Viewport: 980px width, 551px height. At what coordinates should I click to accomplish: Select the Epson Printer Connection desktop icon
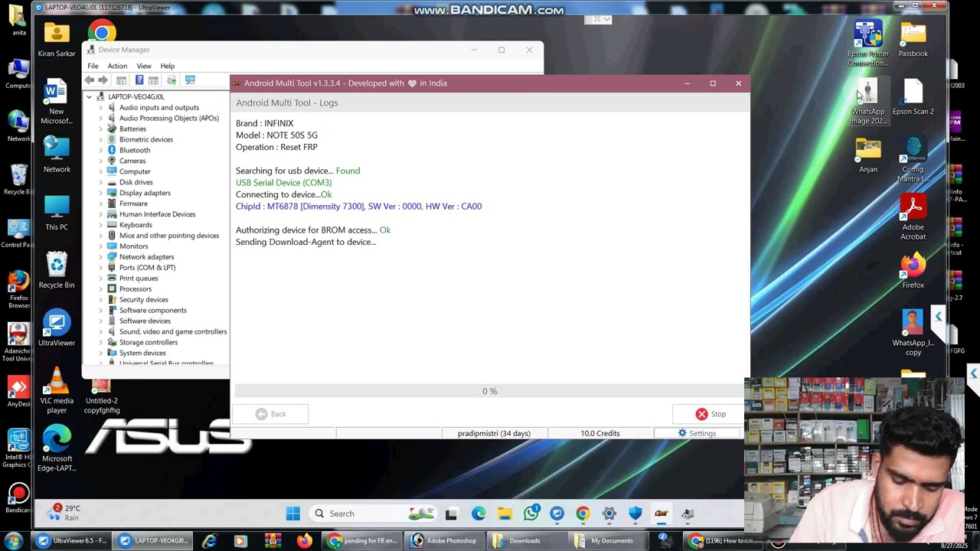tap(868, 44)
